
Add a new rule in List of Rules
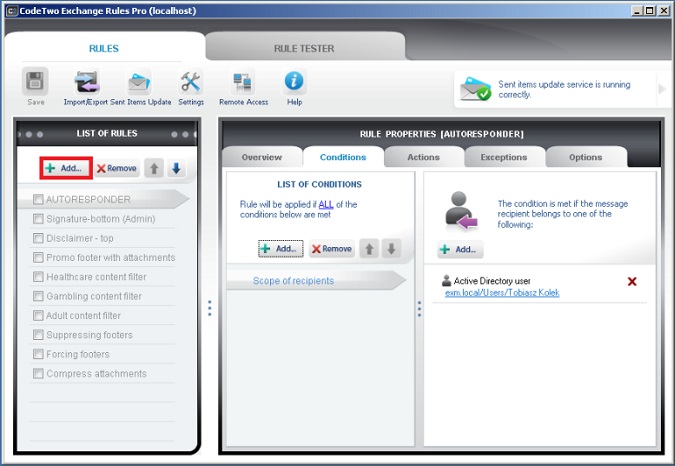coord(66,168)
